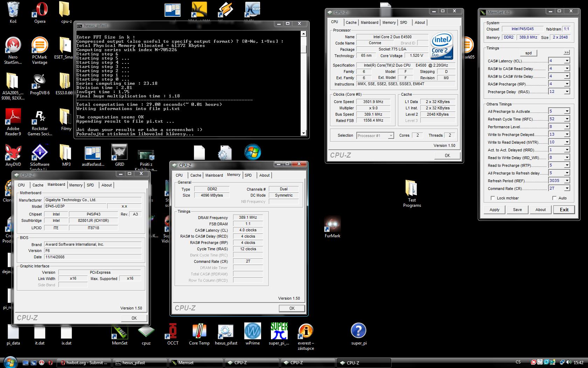This screenshot has width=588, height=368.
Task: Toggle the Lock mchbar checkbox in MemSet
Action: coord(493,198)
